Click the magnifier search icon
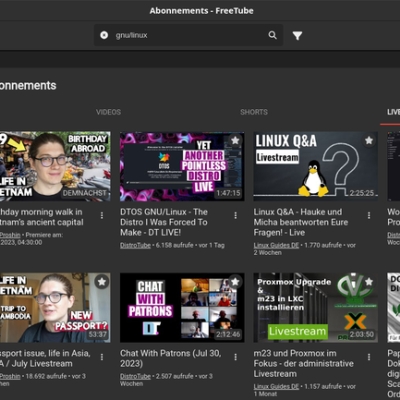Screen dimensions: 400x400 point(272,35)
